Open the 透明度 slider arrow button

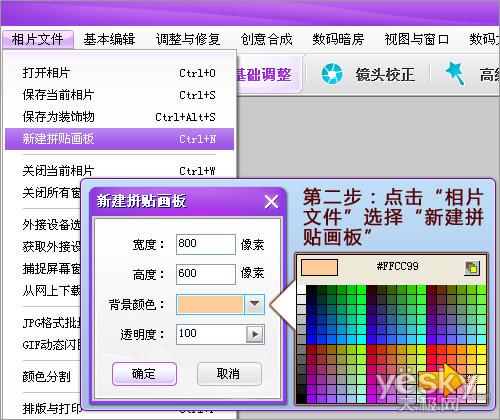tap(255, 334)
